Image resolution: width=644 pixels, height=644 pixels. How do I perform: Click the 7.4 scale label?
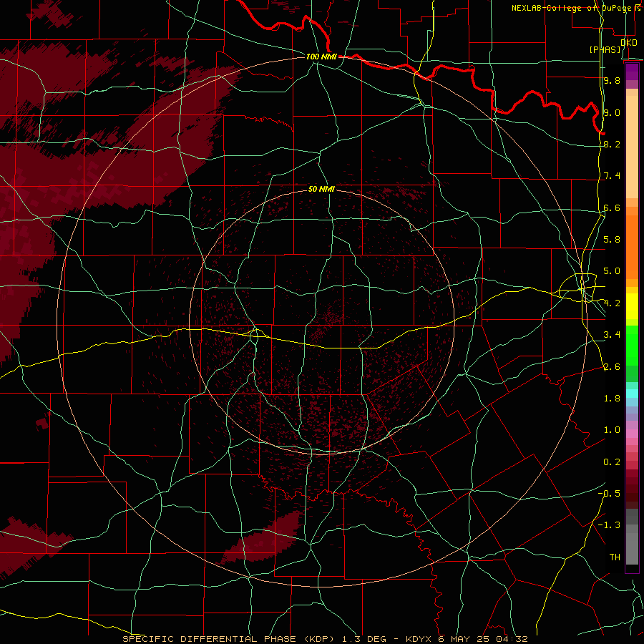pos(612,176)
